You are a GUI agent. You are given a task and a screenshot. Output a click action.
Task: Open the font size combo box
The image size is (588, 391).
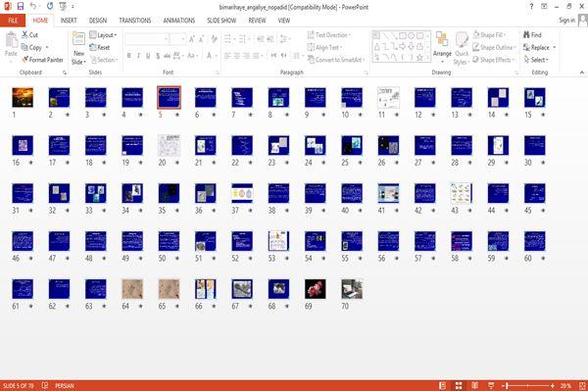(x=177, y=39)
